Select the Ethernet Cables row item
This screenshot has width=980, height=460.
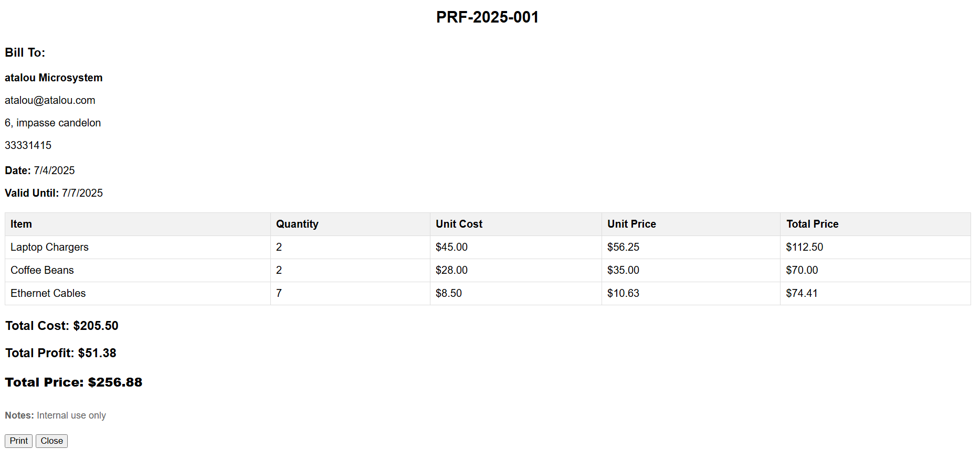pyautogui.click(x=48, y=293)
